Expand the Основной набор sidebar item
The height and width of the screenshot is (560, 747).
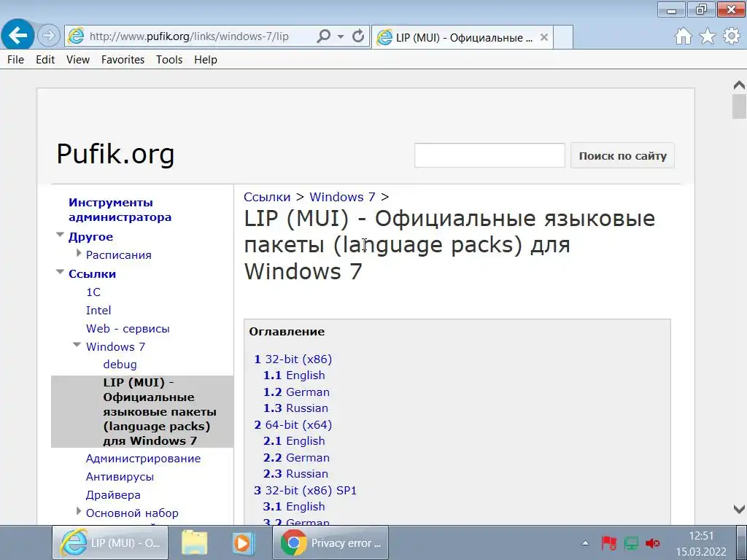click(x=79, y=511)
